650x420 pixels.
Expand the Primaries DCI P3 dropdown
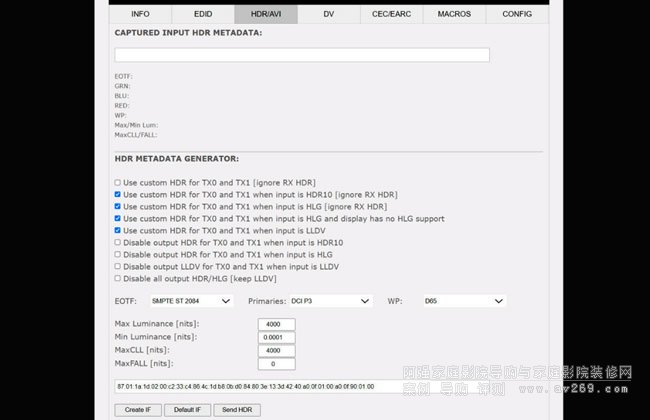(x=330, y=300)
